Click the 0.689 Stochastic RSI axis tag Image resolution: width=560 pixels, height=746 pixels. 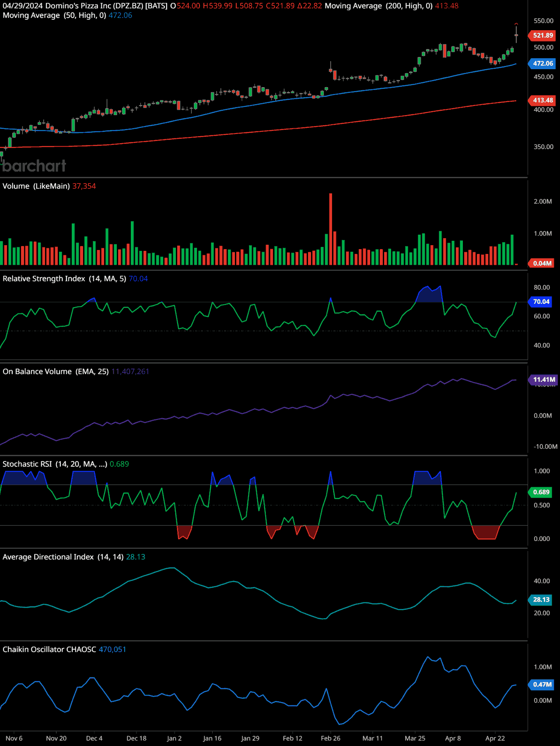click(x=541, y=492)
